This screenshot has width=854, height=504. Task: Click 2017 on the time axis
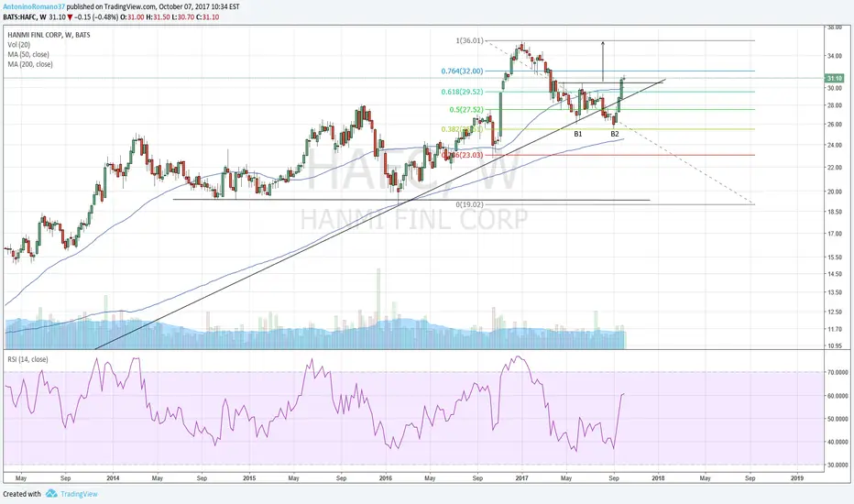pyautogui.click(x=521, y=478)
